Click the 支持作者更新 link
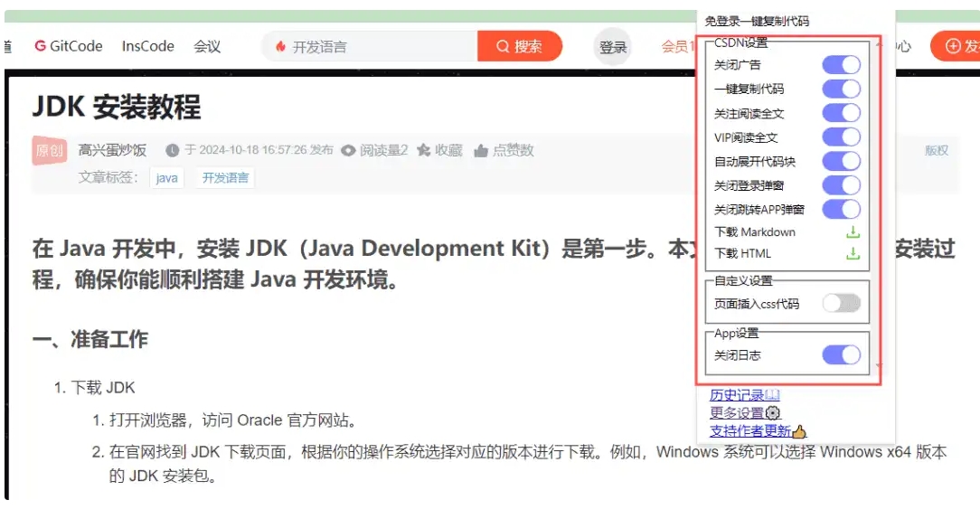Image resolution: width=980 pixels, height=519 pixels. (x=758, y=430)
